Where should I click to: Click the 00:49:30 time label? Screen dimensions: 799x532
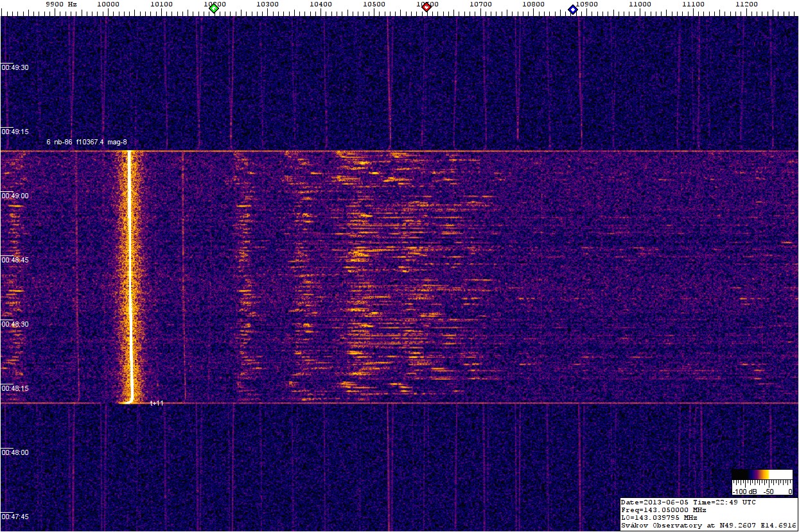point(15,67)
